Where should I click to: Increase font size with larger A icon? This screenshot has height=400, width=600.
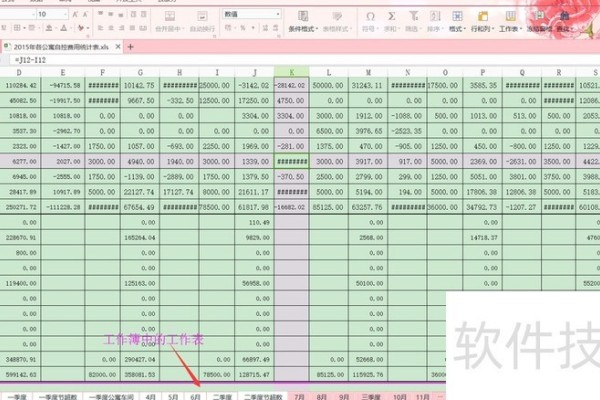pyautogui.click(x=75, y=15)
